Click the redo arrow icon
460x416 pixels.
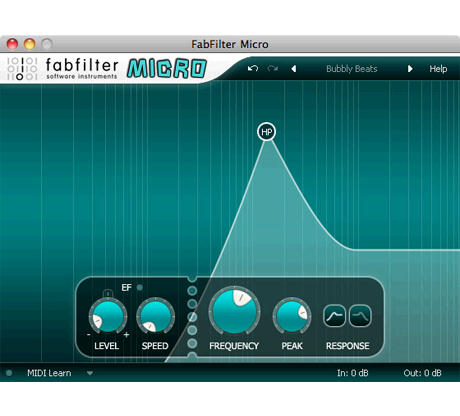(x=272, y=69)
